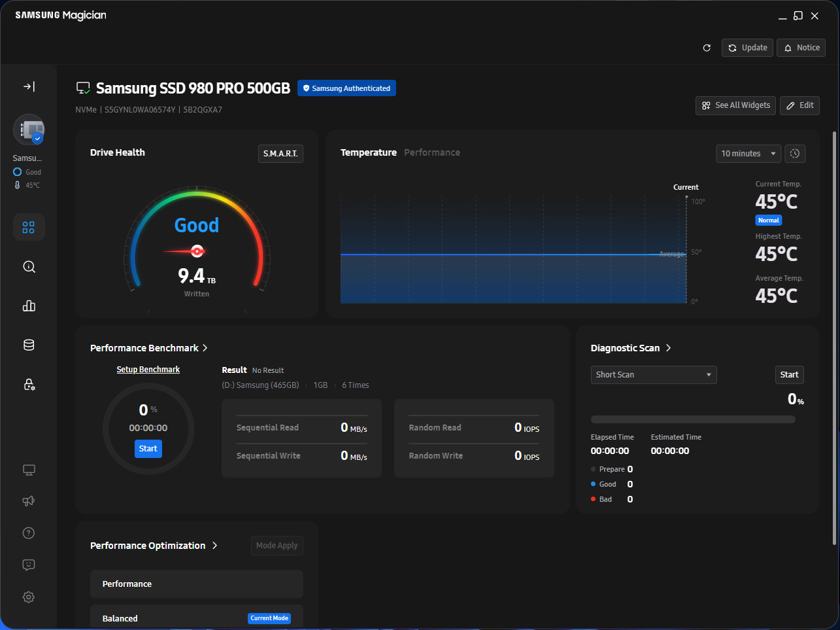Viewport: 840px width, 630px height.
Task: Click the temperature chart area
Action: [513, 249]
